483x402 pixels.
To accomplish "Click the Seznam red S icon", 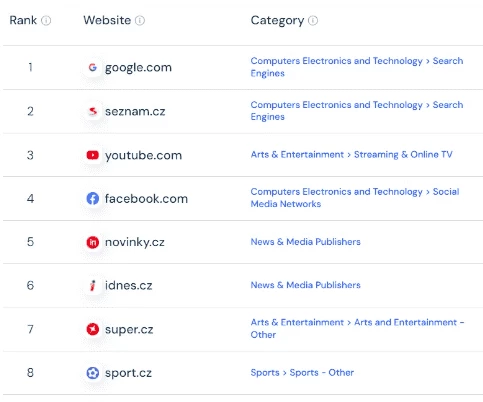I will (93, 111).
